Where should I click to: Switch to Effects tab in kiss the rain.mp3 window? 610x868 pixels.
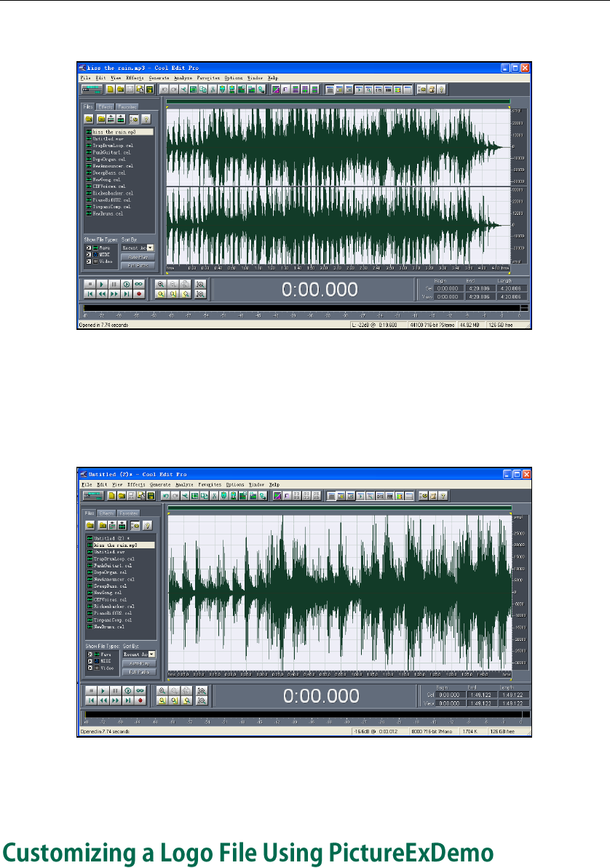point(106,107)
